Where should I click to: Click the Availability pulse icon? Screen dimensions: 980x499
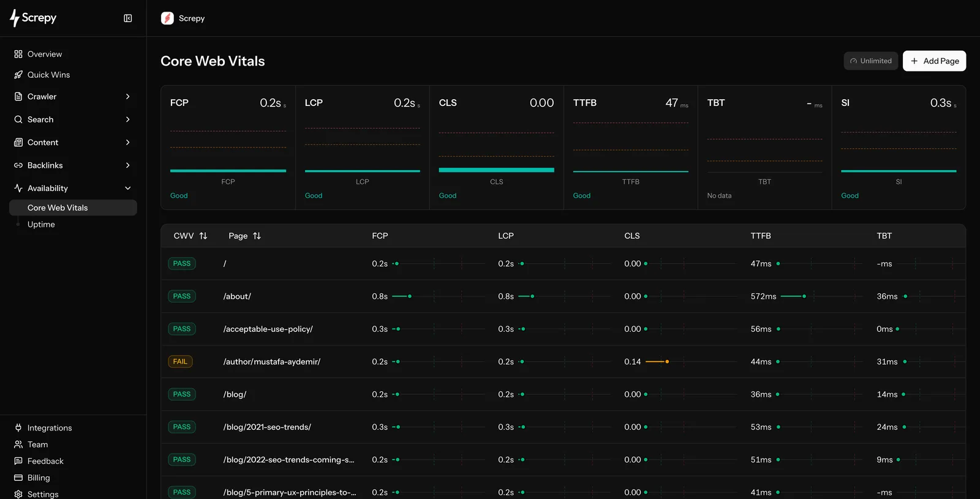(18, 188)
